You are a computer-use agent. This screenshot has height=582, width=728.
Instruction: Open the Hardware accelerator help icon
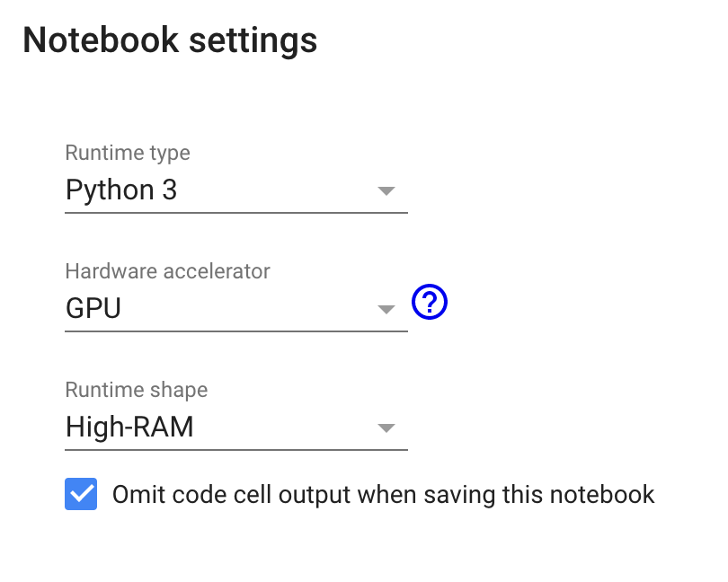(429, 302)
